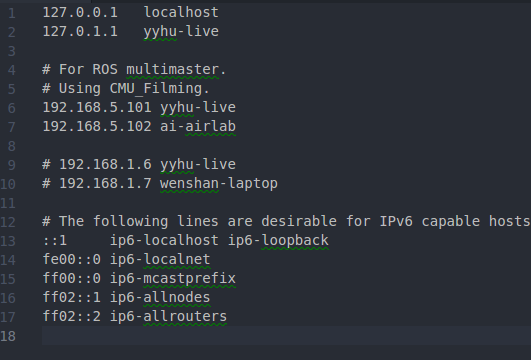The height and width of the screenshot is (360, 531).
Task: Click line number 1 in the gutter
Action: pos(12,13)
